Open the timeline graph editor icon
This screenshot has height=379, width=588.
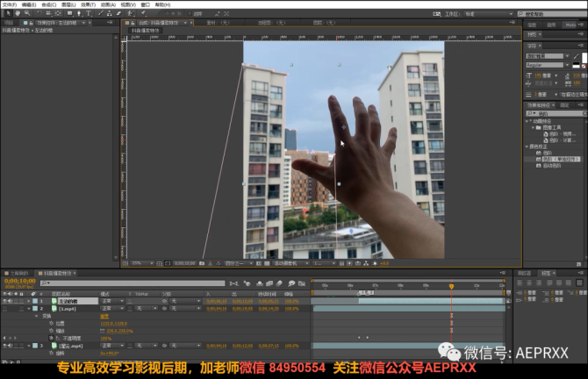point(302,283)
